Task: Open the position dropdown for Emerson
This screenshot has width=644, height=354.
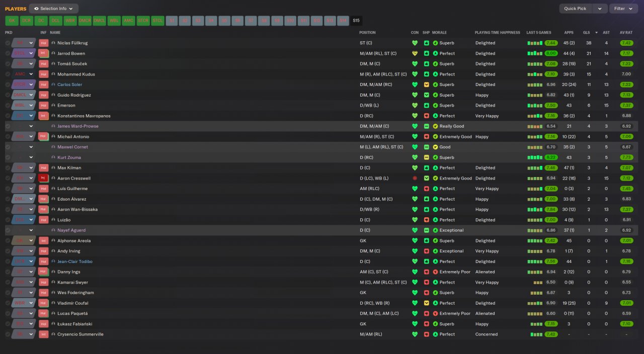Action: (31, 105)
